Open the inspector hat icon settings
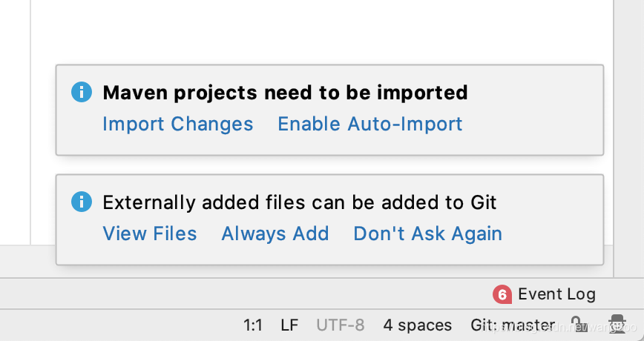 pyautogui.click(x=617, y=325)
